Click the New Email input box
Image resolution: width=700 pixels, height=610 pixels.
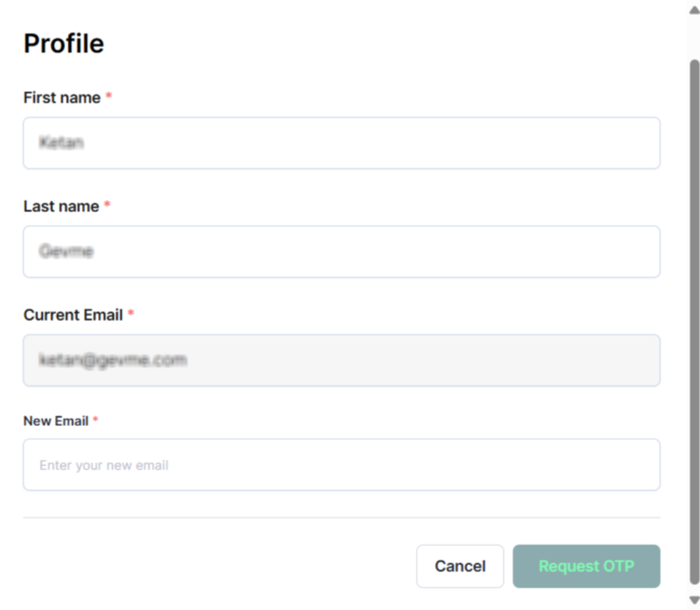pyautogui.click(x=341, y=465)
